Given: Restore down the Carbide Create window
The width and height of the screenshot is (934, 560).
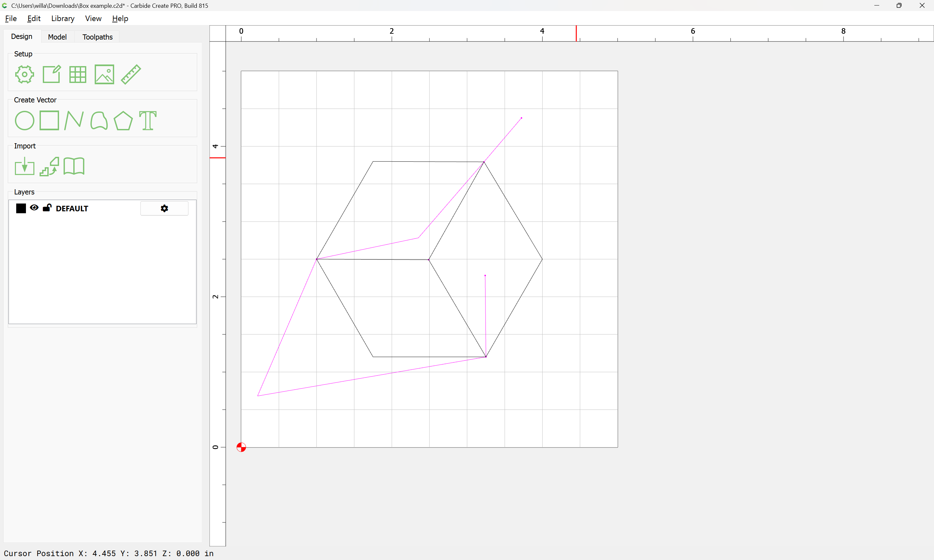Looking at the screenshot, I should (899, 6).
